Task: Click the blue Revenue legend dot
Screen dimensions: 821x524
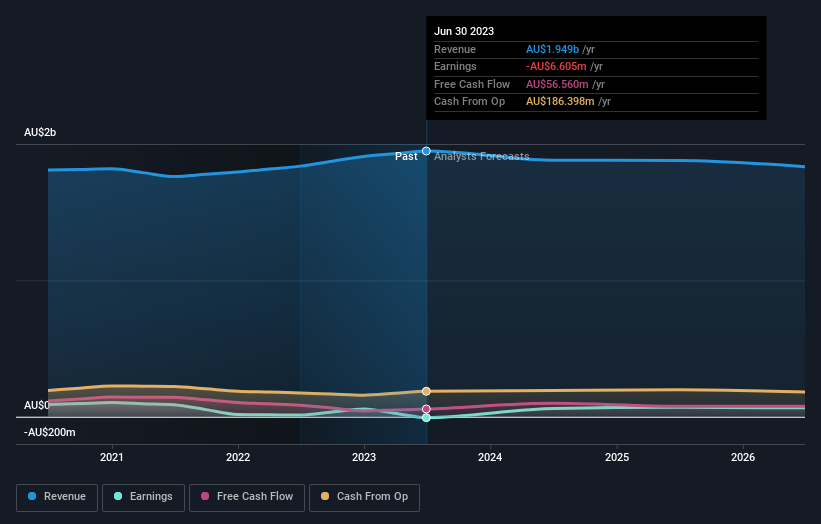Action: 32,496
